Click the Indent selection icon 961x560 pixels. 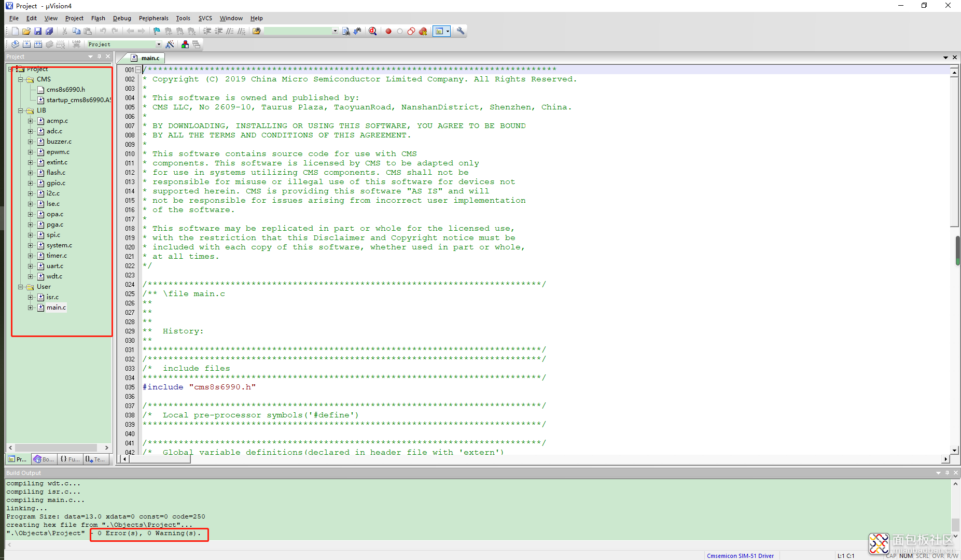[207, 31]
